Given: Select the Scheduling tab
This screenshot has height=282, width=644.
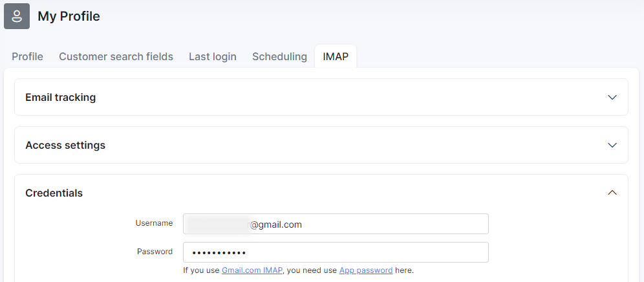Looking at the screenshot, I should coord(280,57).
